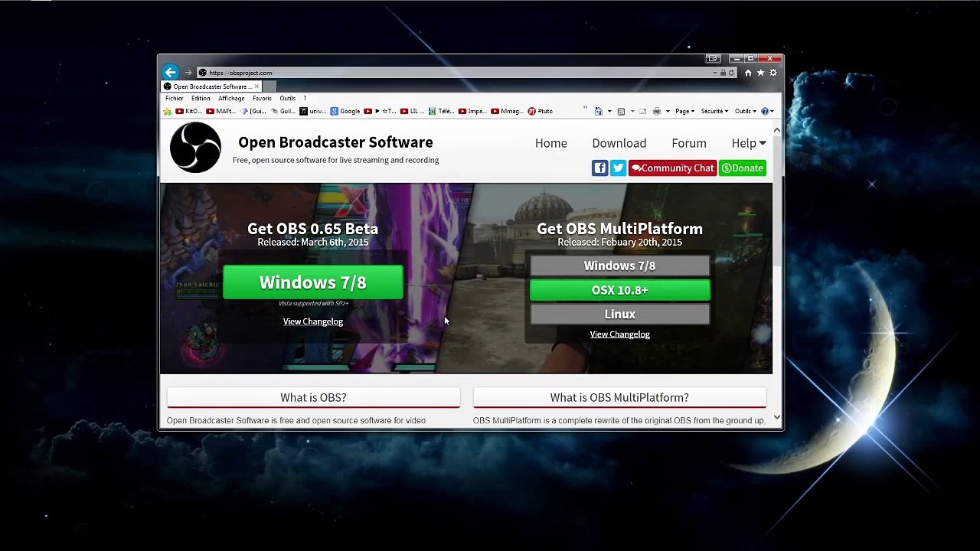This screenshot has width=980, height=551.
Task: Open the ☆T... YouTube bookmark
Action: (x=381, y=111)
